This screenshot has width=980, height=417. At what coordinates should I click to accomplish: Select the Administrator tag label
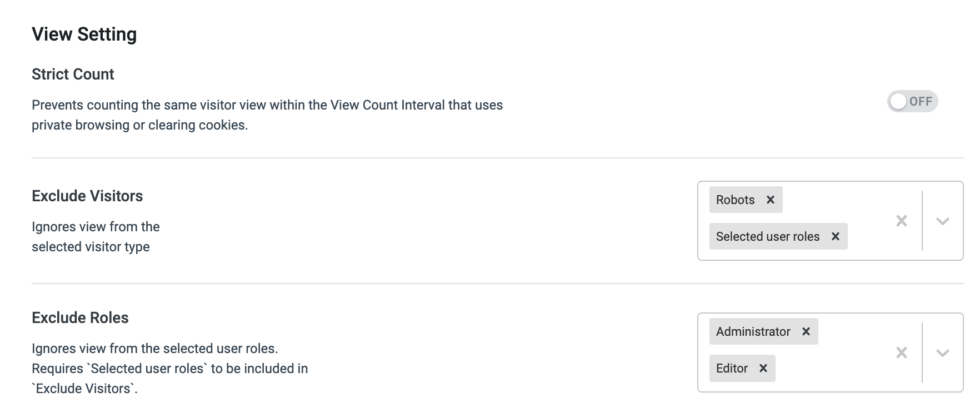[753, 331]
